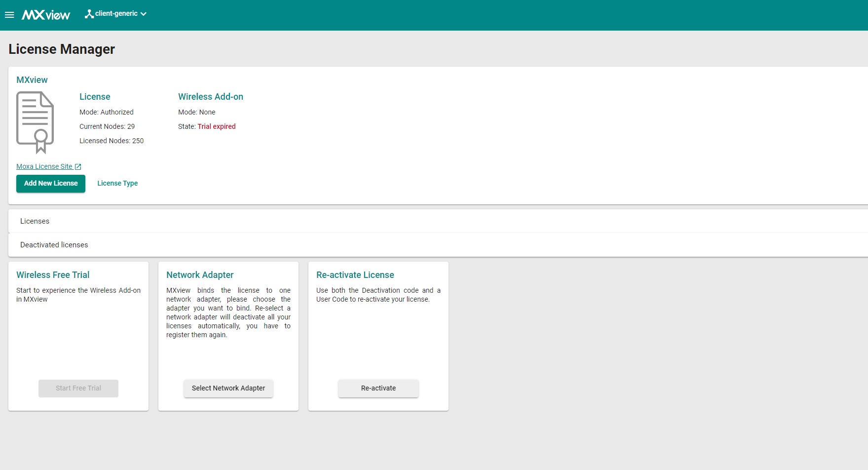868x470 pixels.
Task: Click the Re-activate button
Action: click(x=378, y=388)
